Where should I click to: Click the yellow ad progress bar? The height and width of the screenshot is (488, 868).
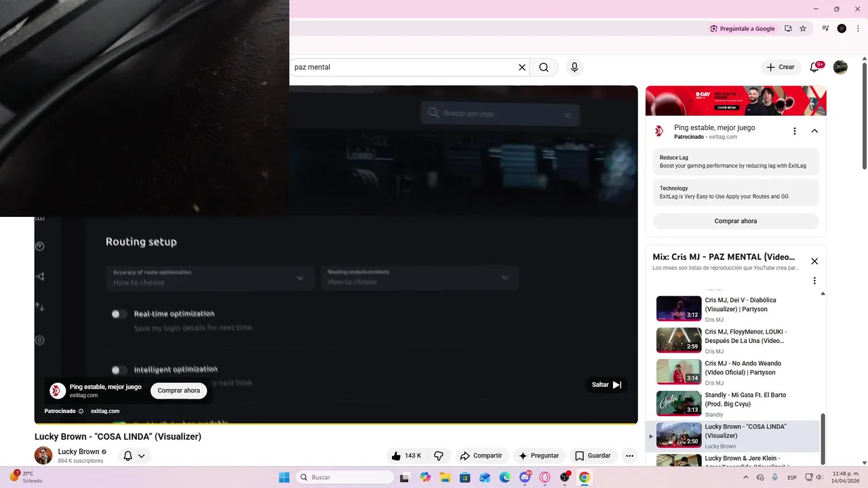pyautogui.click(x=336, y=424)
